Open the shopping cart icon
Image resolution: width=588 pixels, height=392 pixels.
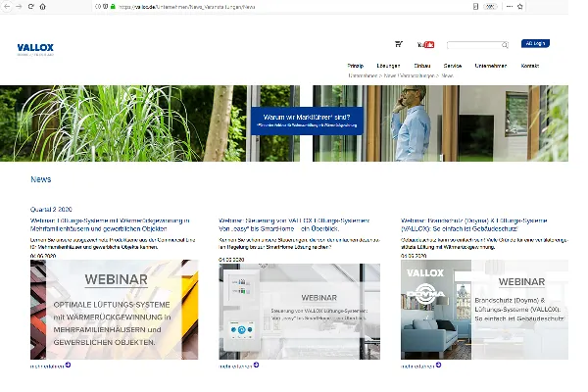pyautogui.click(x=398, y=44)
